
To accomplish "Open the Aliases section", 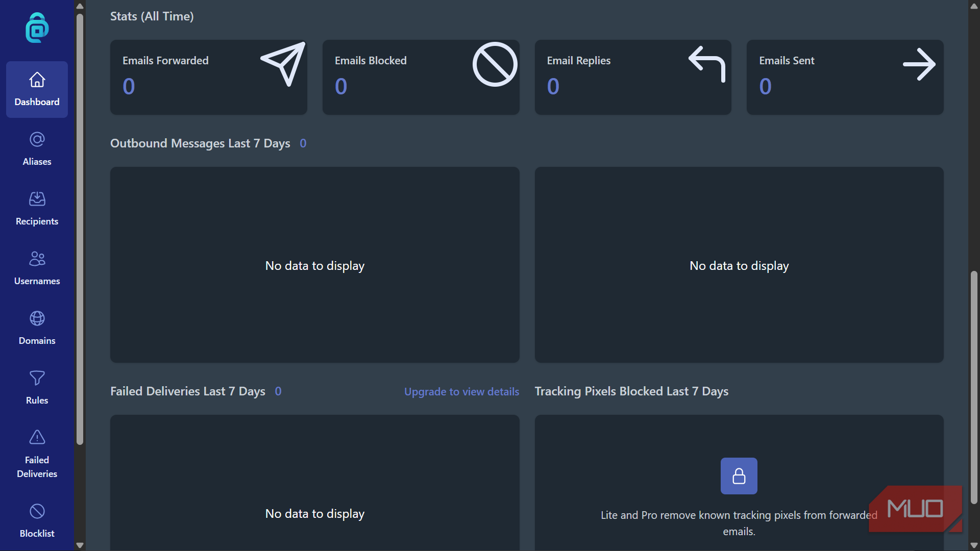I will pyautogui.click(x=37, y=149).
